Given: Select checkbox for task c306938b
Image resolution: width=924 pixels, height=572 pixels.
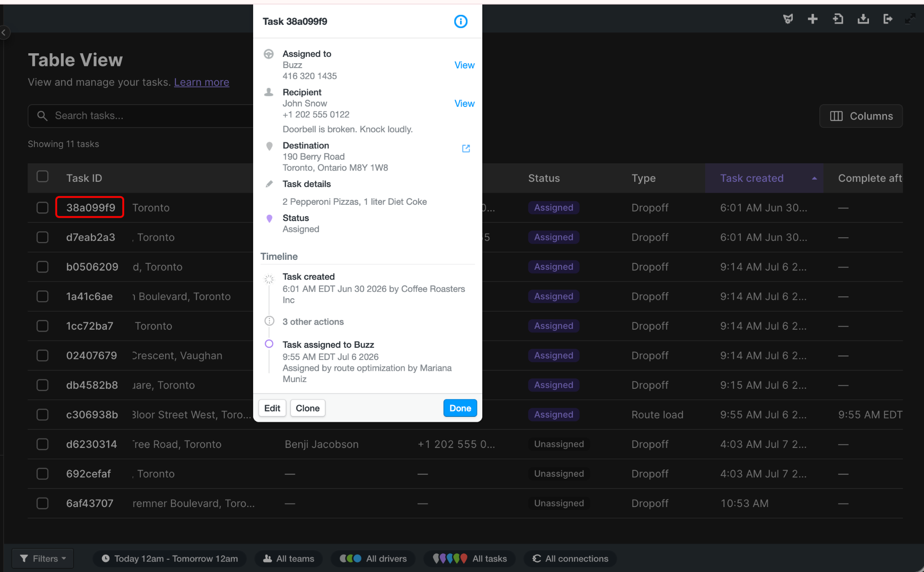Looking at the screenshot, I should (42, 415).
